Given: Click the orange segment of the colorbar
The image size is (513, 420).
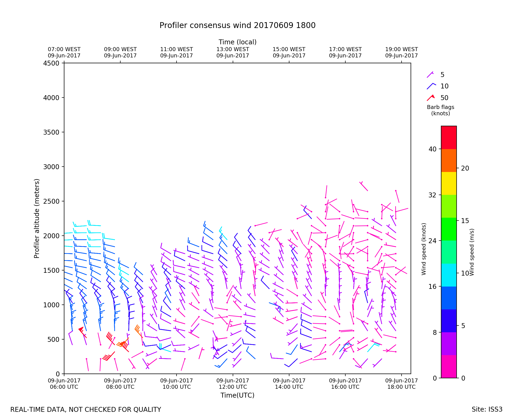Looking at the screenshot, I should click(449, 160).
